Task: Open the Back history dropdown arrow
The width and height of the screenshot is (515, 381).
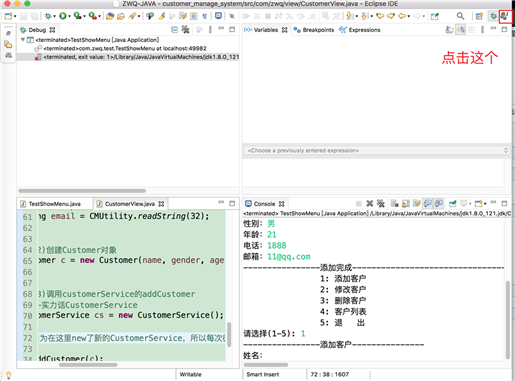Action: (409, 16)
